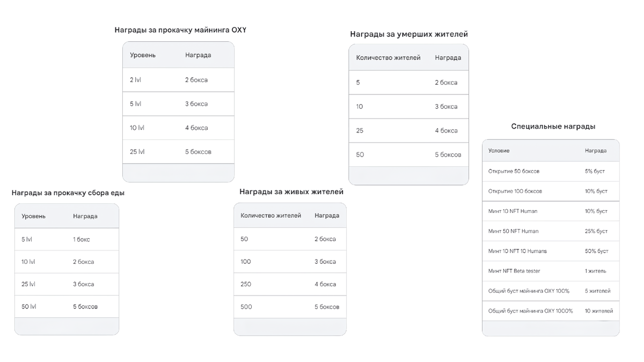Click "50% буст" reward for 10 Humans NFT
This screenshot has width=644, height=362.
[597, 251]
